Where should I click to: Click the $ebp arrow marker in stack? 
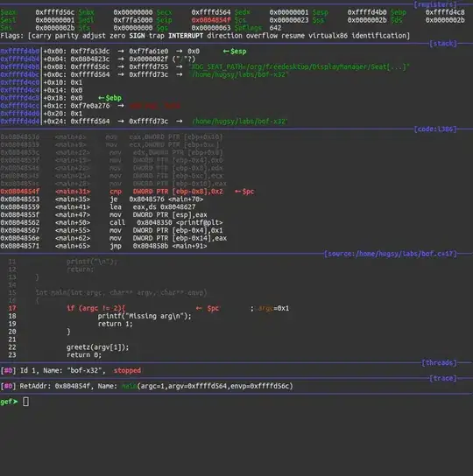point(109,98)
